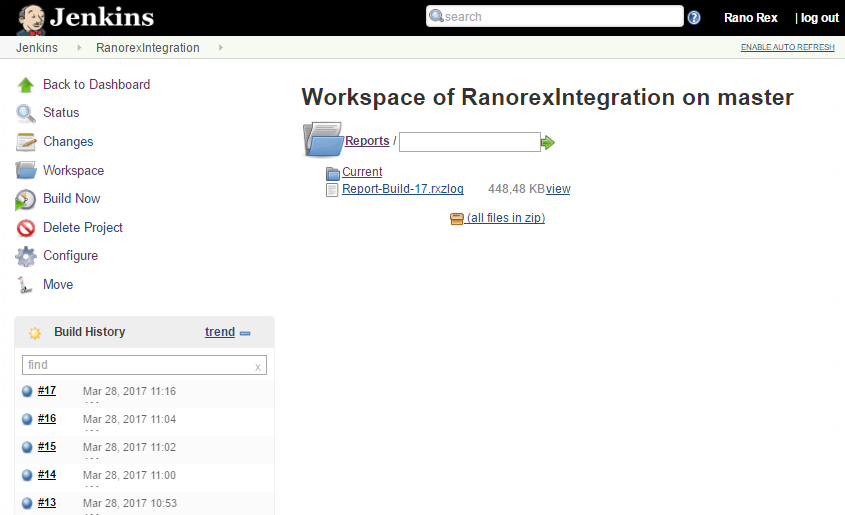Click the 448,48 KB file size text
The image size is (845, 515).
click(x=516, y=189)
